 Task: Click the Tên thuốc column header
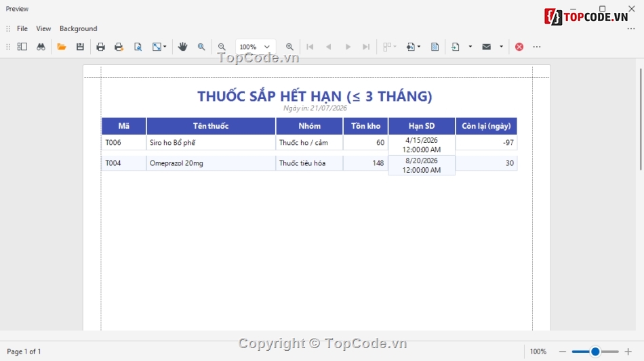211,126
